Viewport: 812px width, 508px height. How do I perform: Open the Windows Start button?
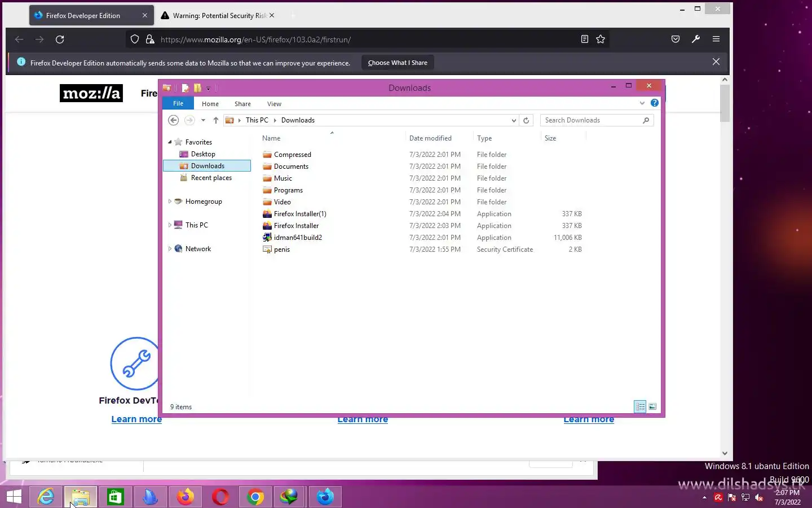coord(14,497)
